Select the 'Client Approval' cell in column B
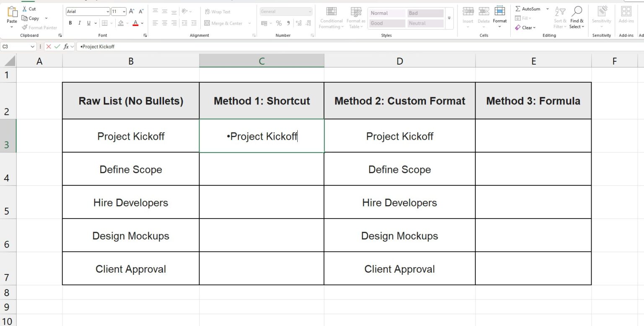This screenshot has width=644, height=326. pyautogui.click(x=131, y=269)
